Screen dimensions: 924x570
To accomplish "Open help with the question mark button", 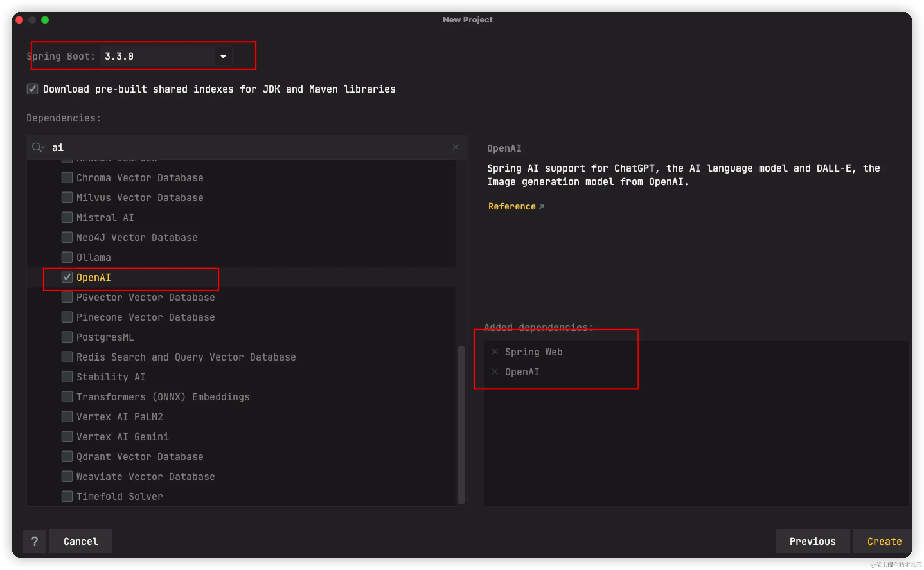I will (35, 541).
